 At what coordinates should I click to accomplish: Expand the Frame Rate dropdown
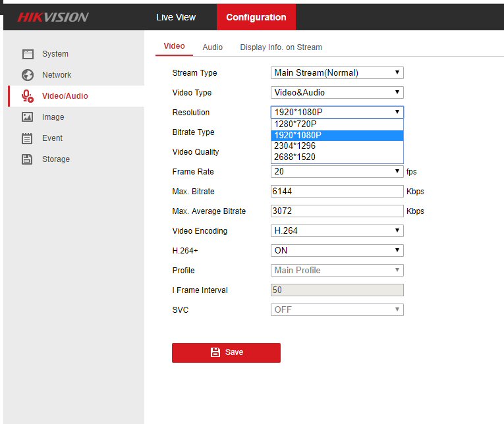coord(337,172)
